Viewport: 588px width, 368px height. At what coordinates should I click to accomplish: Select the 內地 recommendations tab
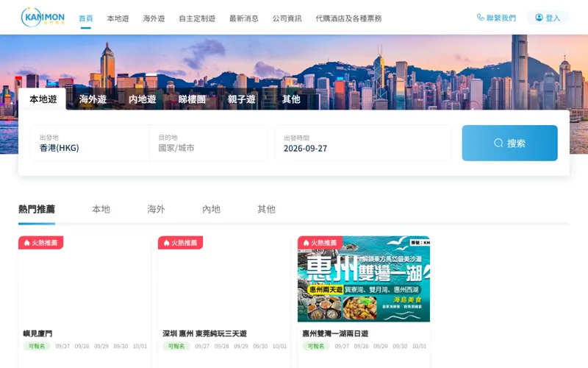coord(211,209)
